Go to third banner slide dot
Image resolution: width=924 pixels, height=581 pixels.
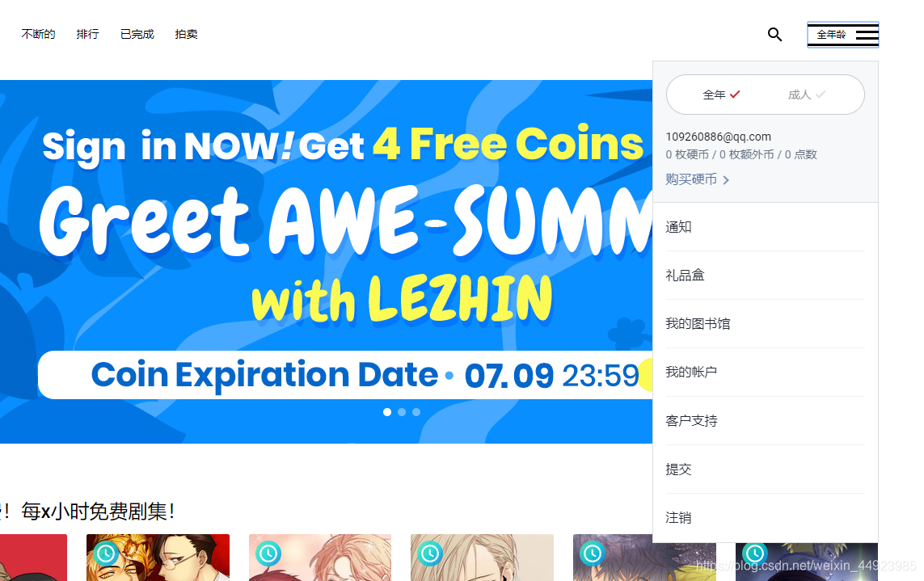[x=416, y=412]
